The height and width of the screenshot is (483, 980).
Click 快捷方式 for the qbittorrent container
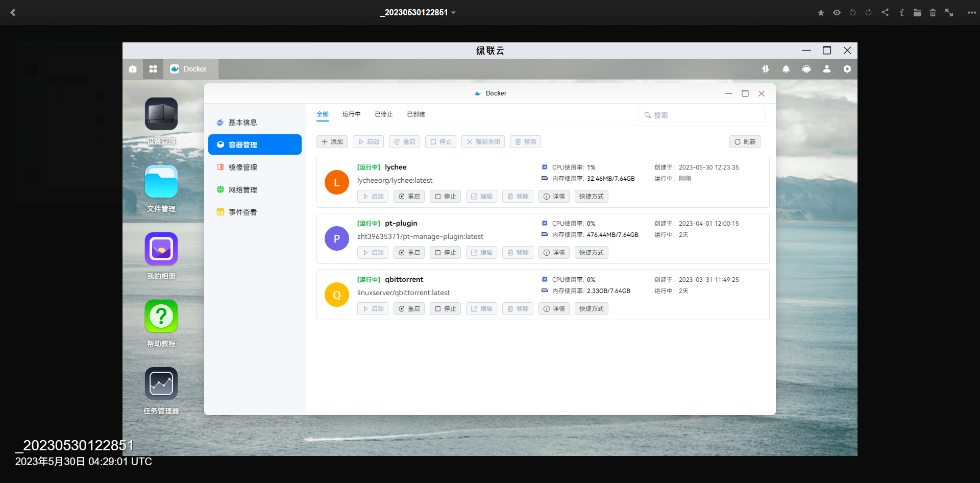592,309
